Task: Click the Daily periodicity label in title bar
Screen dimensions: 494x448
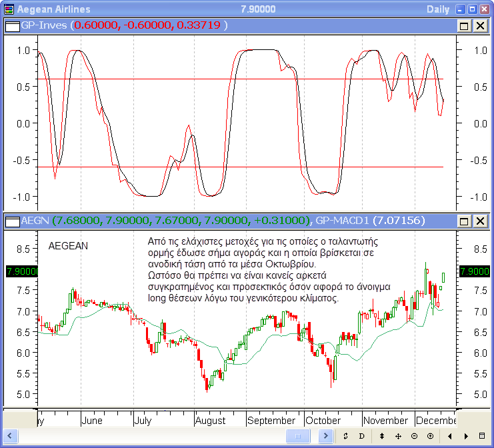Action: (x=437, y=9)
